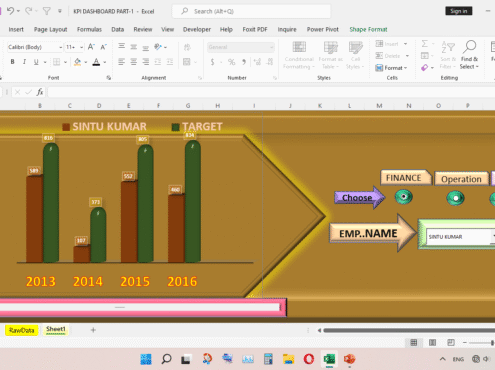Expand the font name Calibri dropdown
The width and height of the screenshot is (495, 370).
[x=60, y=47]
